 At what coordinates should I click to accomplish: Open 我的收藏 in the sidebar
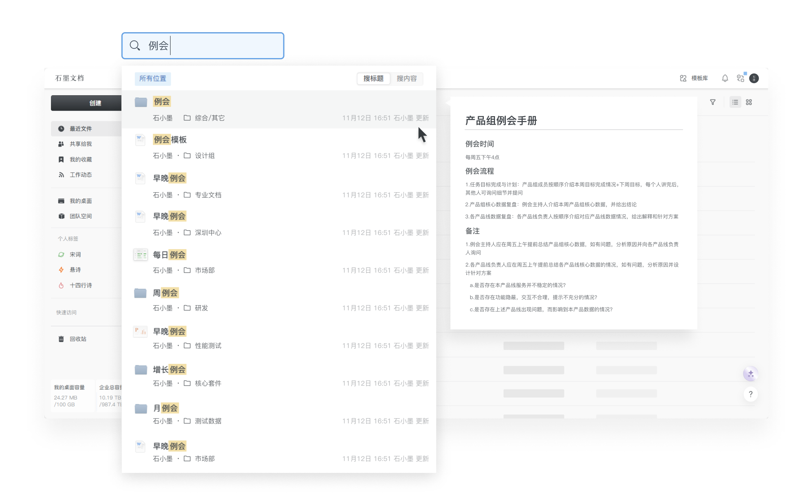pyautogui.click(x=75, y=160)
